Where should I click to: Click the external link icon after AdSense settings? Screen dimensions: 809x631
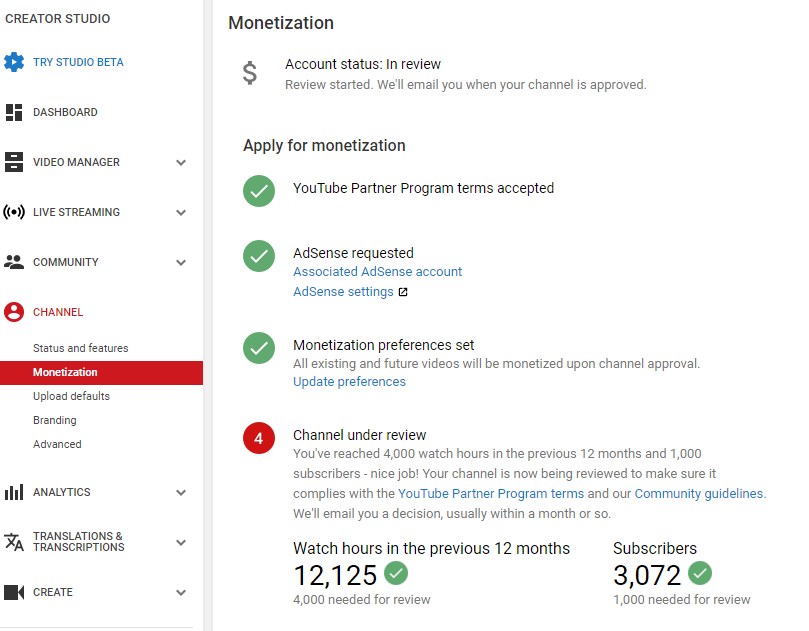[x=403, y=292]
